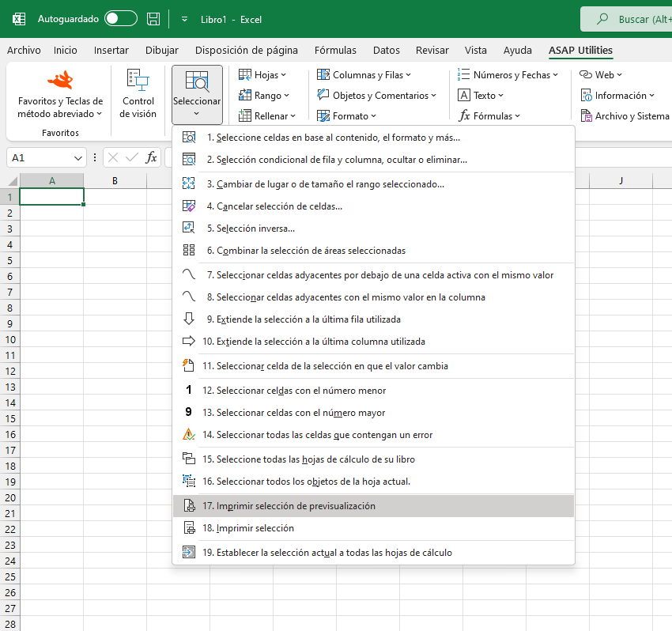Click the insert function fx icon
The image size is (672, 631).
pyautogui.click(x=151, y=158)
